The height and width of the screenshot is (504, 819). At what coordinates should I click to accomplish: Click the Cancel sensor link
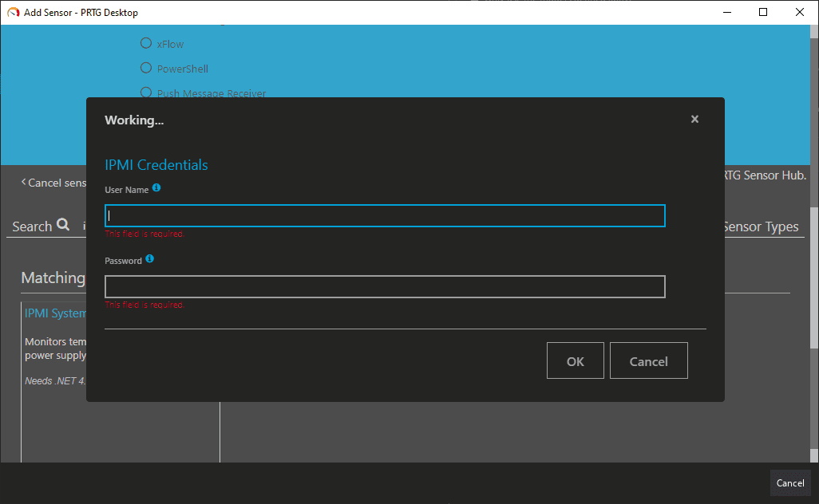tap(53, 183)
